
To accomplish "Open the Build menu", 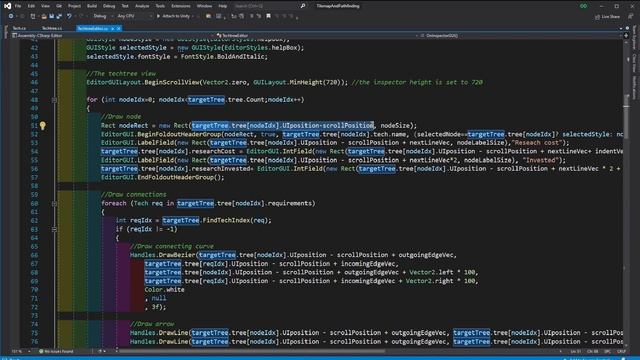I will pos(92,6).
